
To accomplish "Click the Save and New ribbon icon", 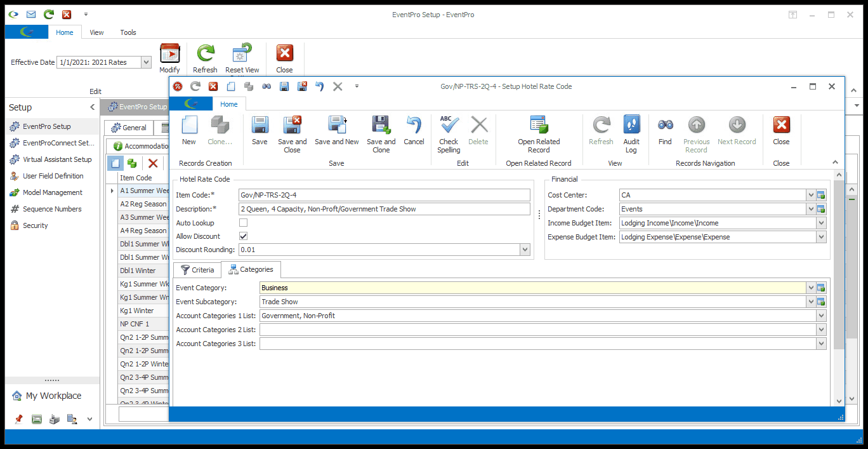I will [x=337, y=124].
